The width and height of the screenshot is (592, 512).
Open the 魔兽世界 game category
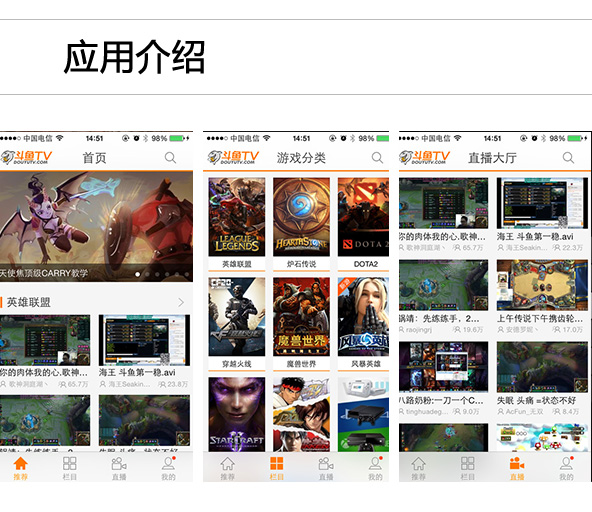(301, 324)
